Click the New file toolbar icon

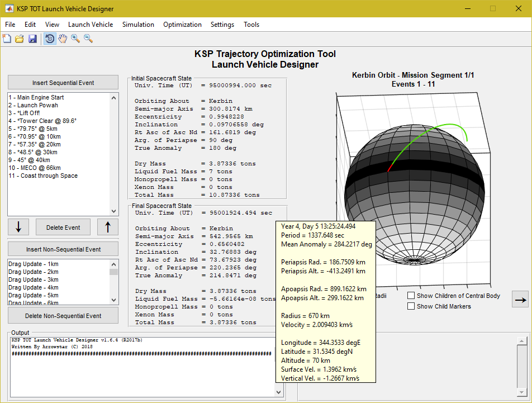coord(7,39)
